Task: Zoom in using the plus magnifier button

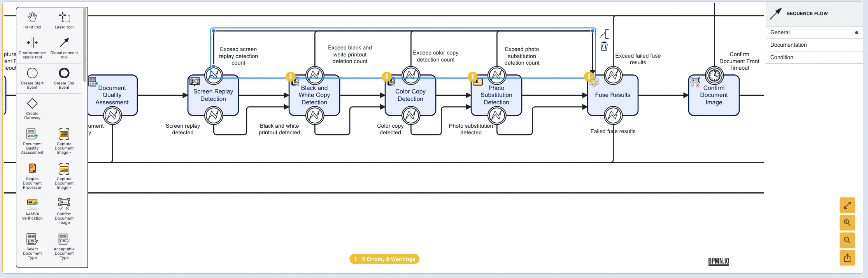Action: 847,223
